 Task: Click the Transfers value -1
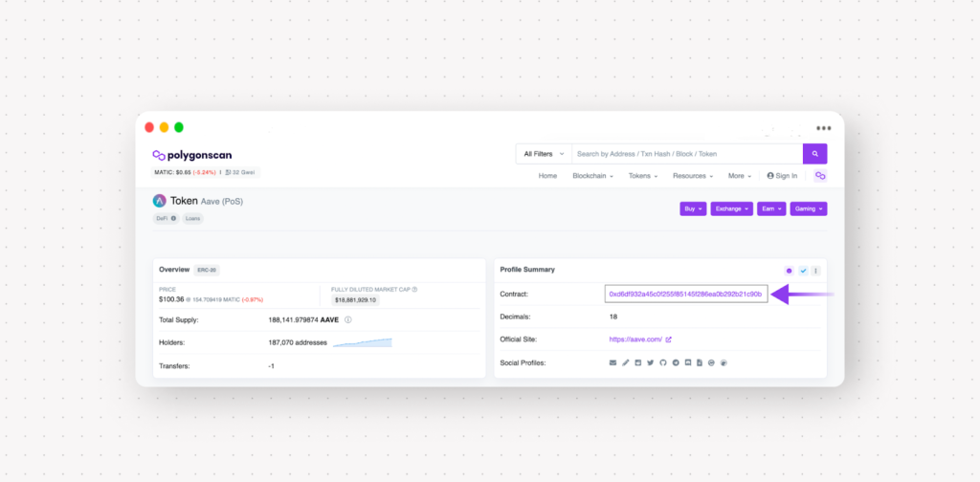(x=271, y=366)
